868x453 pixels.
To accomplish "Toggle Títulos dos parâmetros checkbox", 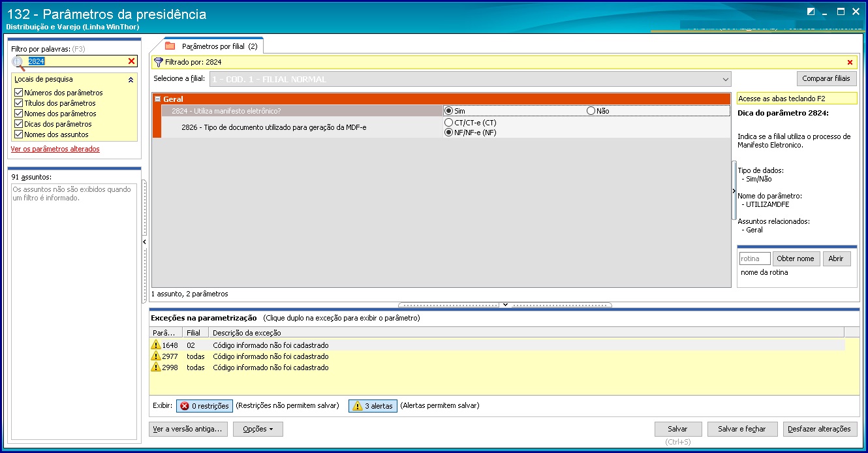I will (x=18, y=103).
